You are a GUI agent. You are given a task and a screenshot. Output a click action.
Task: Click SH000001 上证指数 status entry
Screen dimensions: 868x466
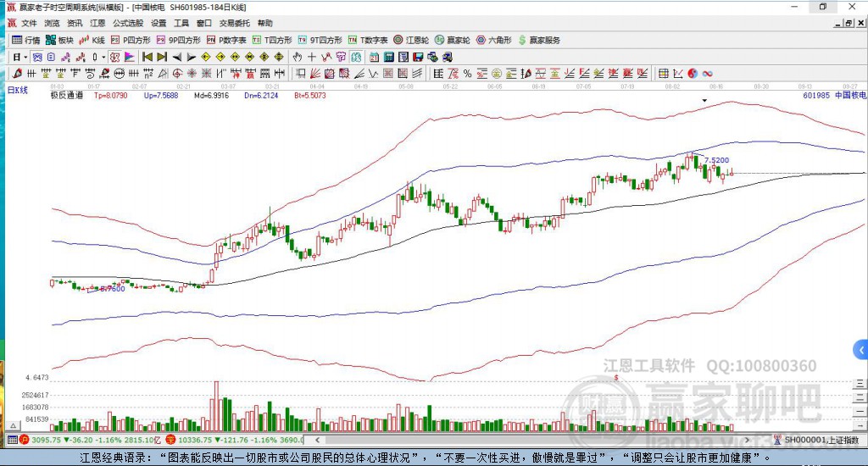tap(816, 440)
